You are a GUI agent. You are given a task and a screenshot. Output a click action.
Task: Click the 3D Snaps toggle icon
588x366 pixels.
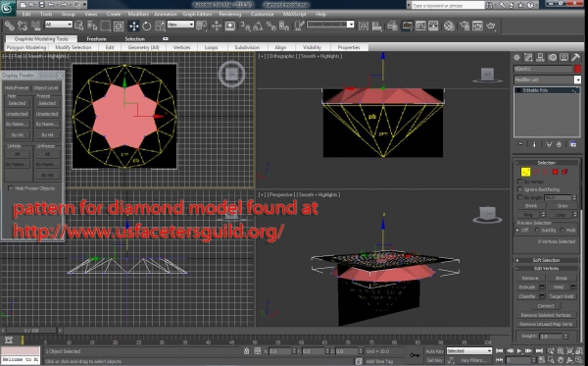pyautogui.click(x=245, y=26)
